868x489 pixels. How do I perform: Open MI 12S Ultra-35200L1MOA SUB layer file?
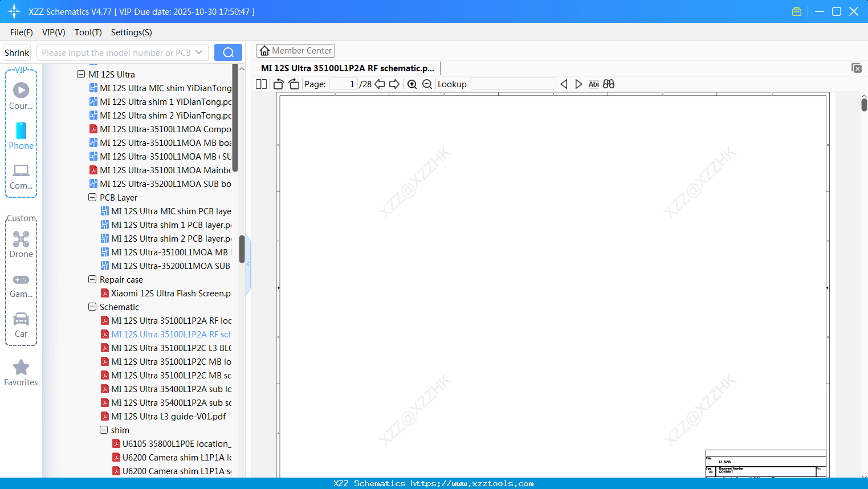point(172,266)
